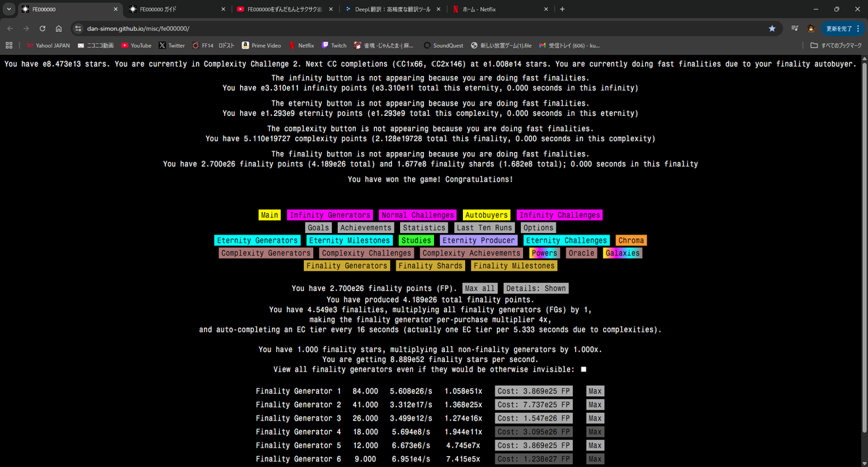
Task: Open the Achievements tab
Action: tap(366, 227)
